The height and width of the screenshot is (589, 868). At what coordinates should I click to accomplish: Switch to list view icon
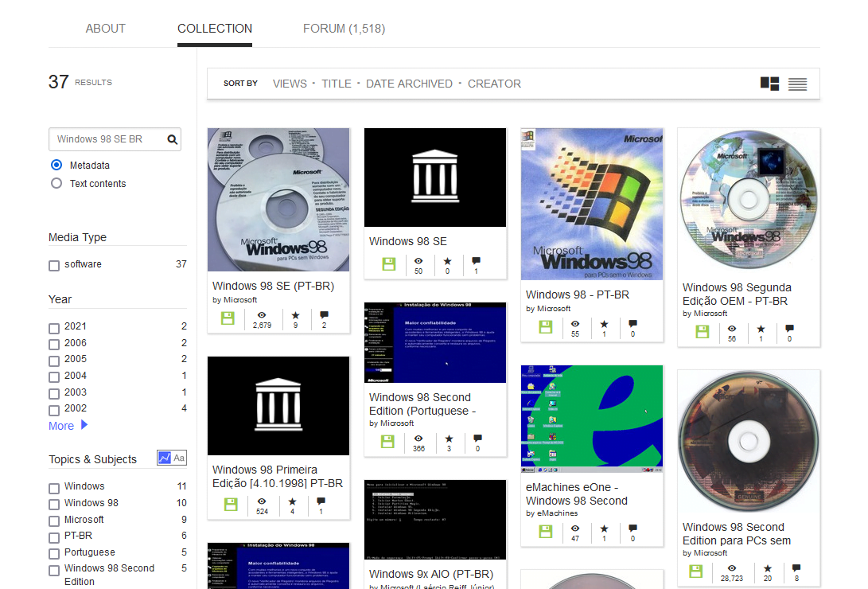[x=798, y=84]
